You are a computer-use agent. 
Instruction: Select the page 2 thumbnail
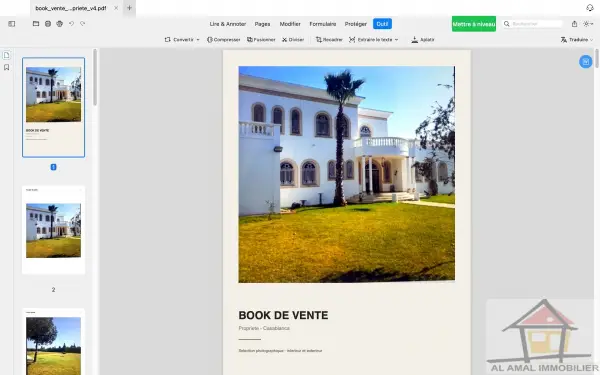point(54,230)
